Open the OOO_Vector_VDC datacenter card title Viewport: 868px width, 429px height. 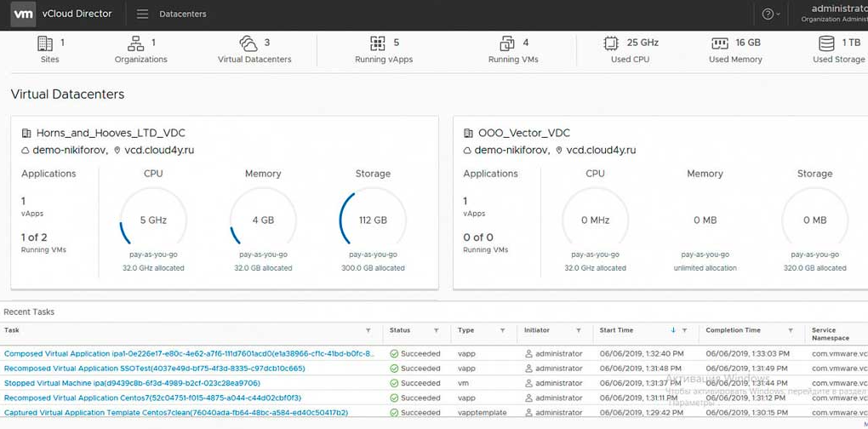pos(523,133)
